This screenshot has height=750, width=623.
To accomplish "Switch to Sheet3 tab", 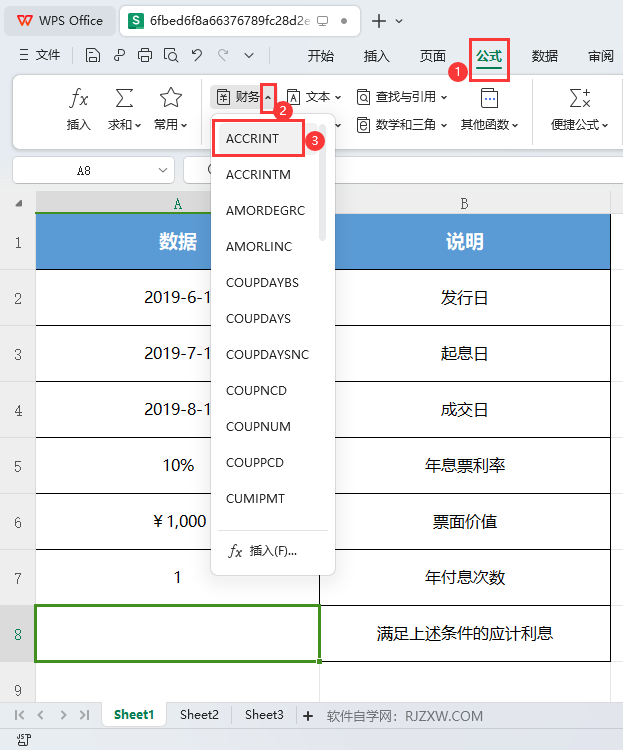I will click(x=264, y=715).
